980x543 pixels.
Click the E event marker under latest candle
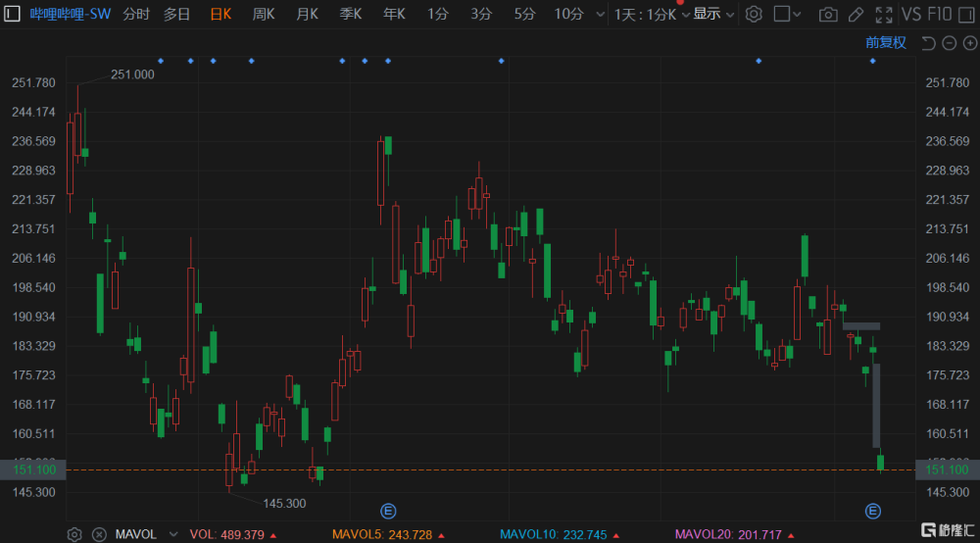pyautogui.click(x=873, y=512)
